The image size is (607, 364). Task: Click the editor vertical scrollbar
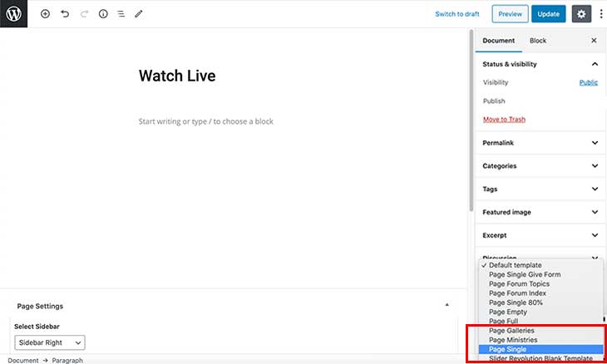471,121
